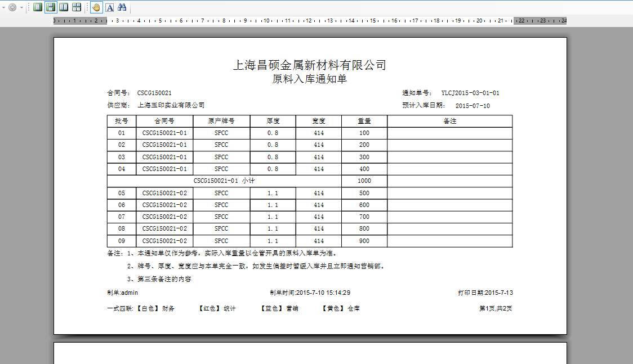Select the highlighted page-fit view icon

click(50, 7)
